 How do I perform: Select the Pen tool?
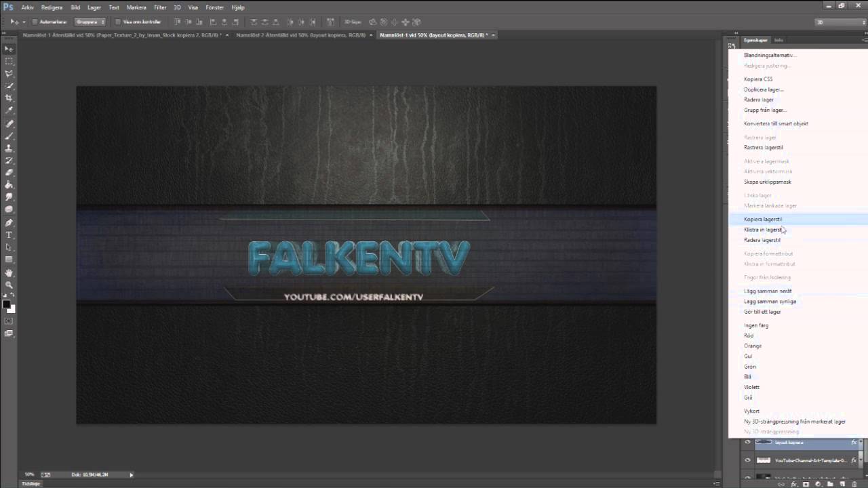[9, 223]
